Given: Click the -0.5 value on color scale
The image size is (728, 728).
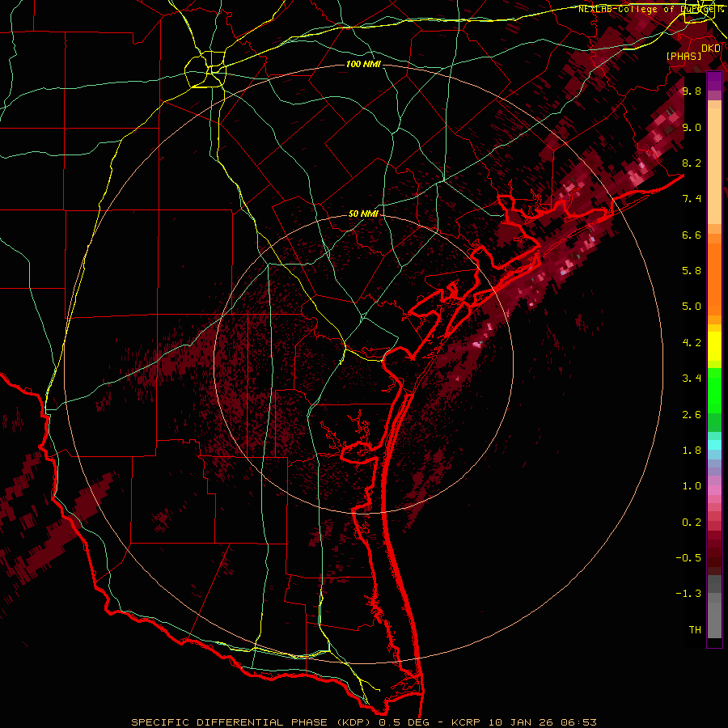Looking at the screenshot, I should tap(688, 558).
